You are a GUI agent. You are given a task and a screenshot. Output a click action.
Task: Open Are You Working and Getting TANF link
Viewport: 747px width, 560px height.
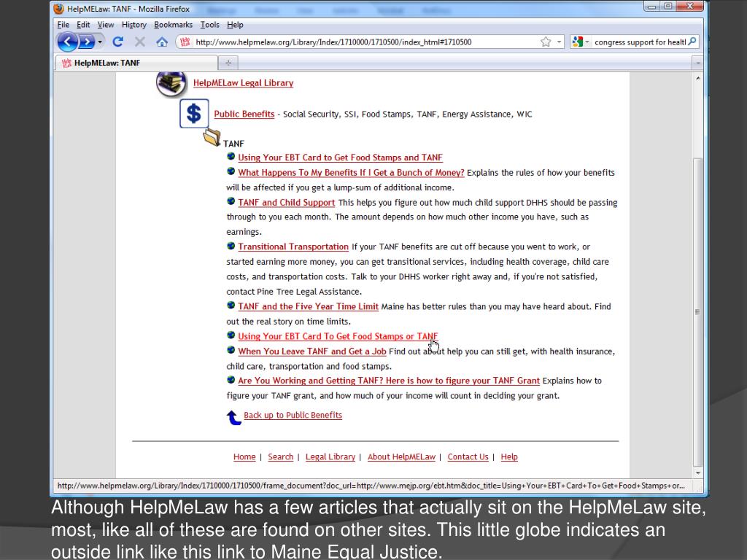(389, 381)
